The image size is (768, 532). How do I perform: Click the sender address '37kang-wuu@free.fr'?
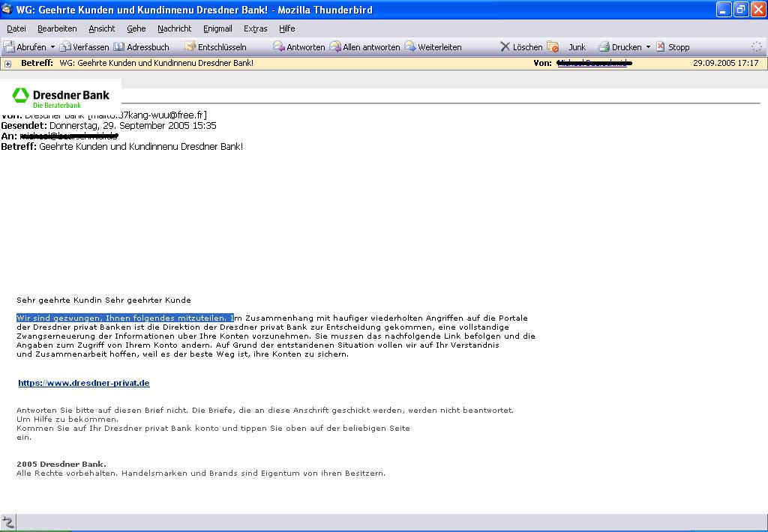tap(161, 115)
